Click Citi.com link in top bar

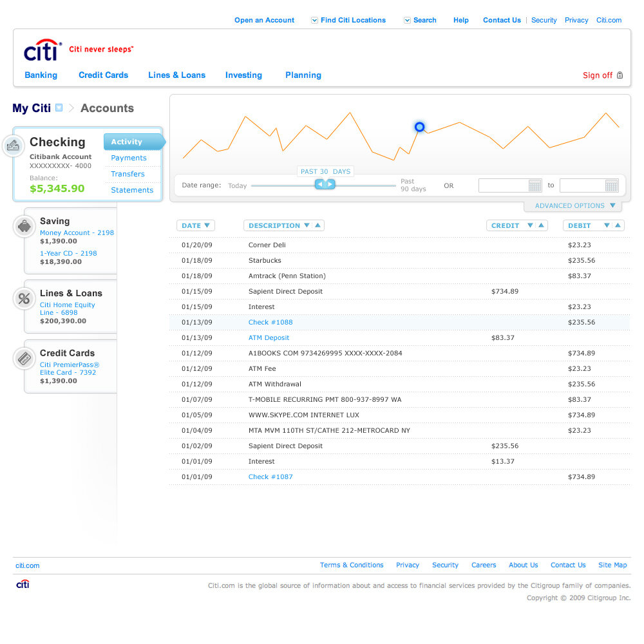tap(609, 20)
